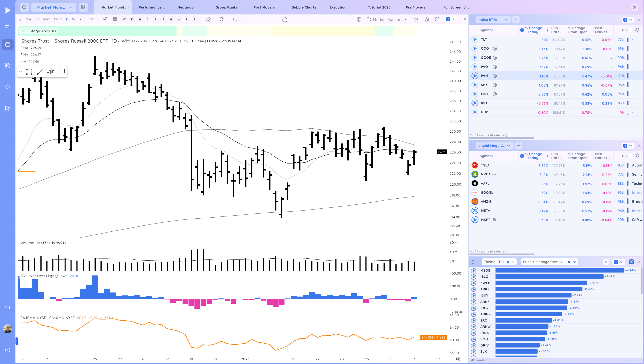Click the MSOS blue bar

tap(559, 270)
